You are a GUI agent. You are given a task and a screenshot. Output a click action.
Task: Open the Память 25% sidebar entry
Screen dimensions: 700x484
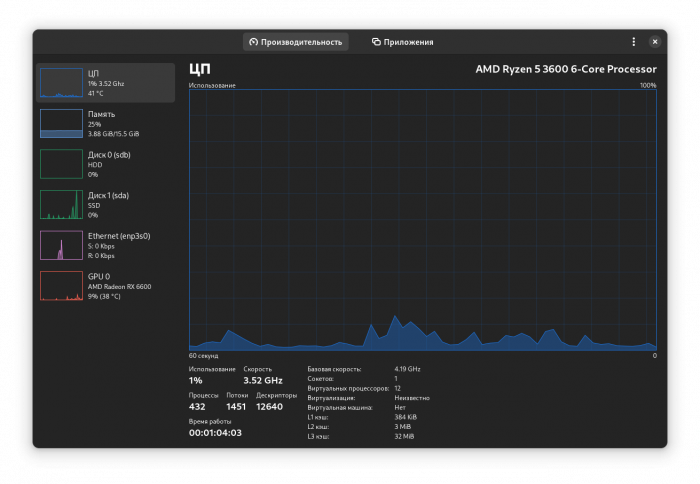[105, 124]
